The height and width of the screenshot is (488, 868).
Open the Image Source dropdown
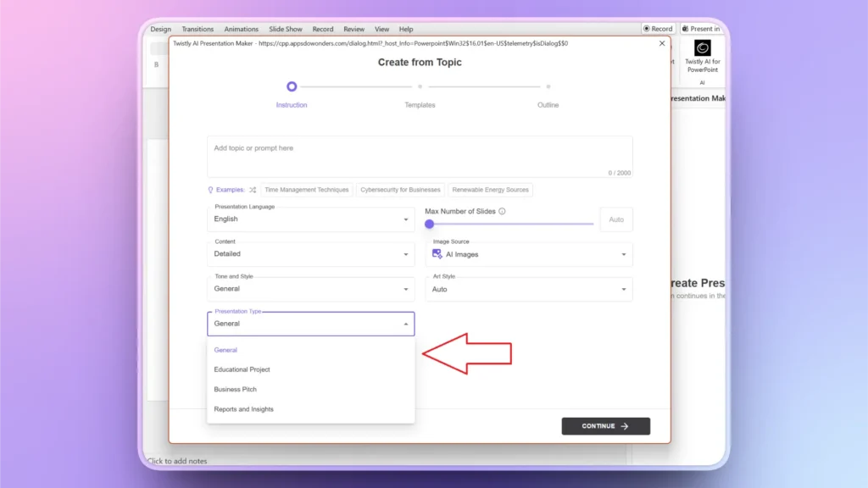point(529,254)
